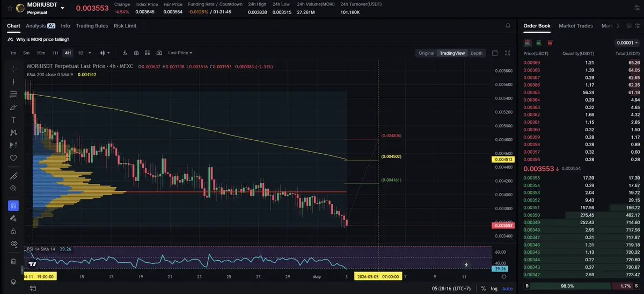Select the brush drawing tool
This screenshot has width=644, height=294.
[x=13, y=107]
